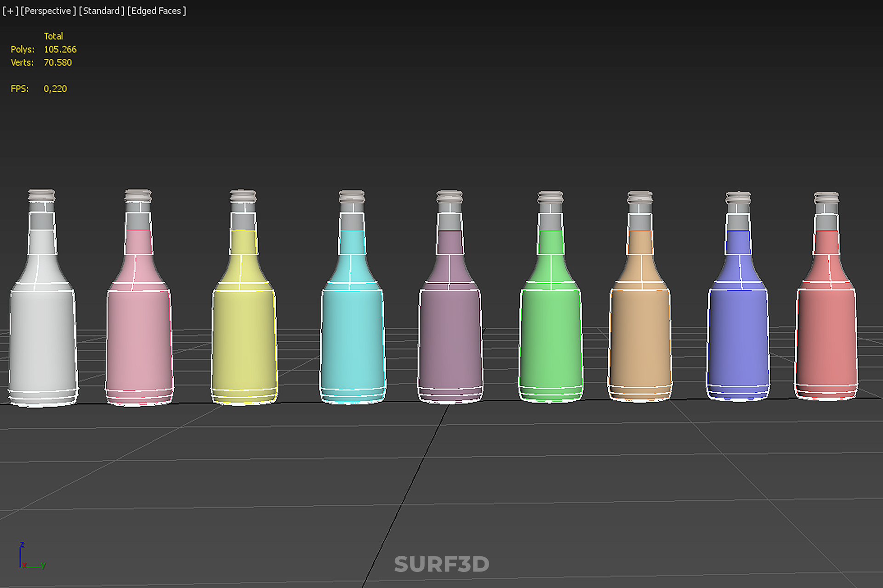Click the FPS value readout

[x=55, y=89]
